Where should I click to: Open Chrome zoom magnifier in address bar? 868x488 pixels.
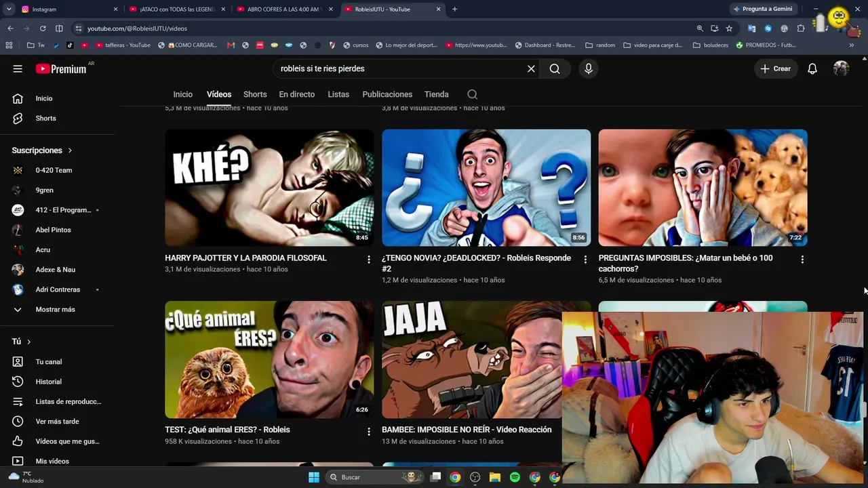(700, 28)
